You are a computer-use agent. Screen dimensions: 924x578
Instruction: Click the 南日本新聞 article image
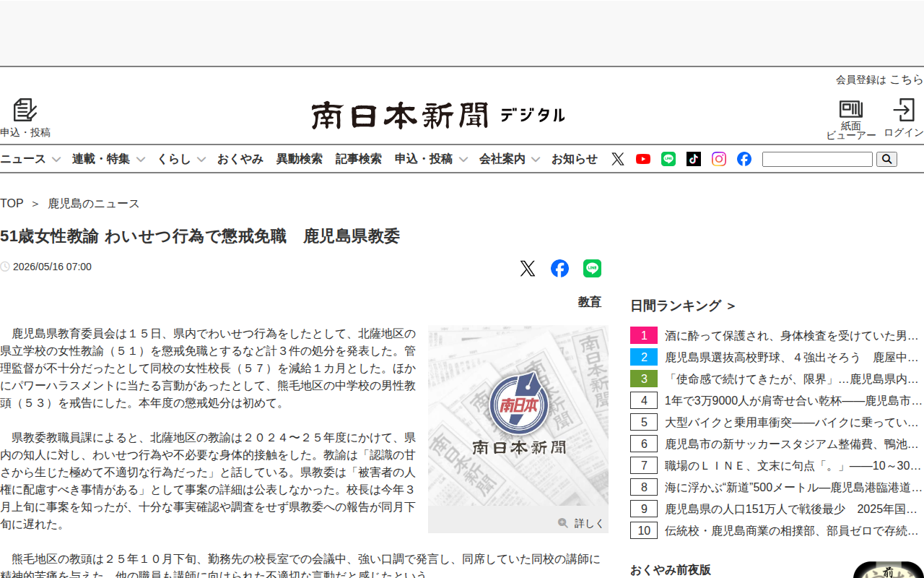[518, 415]
